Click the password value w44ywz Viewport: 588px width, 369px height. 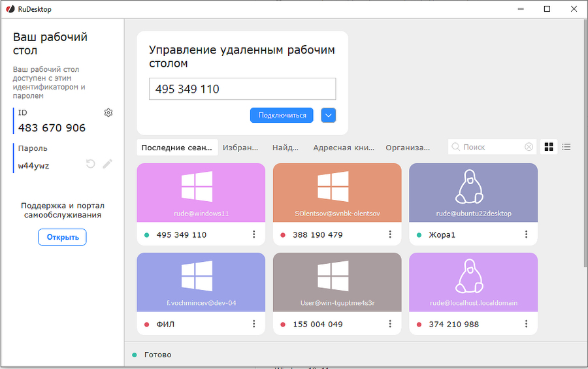point(34,166)
